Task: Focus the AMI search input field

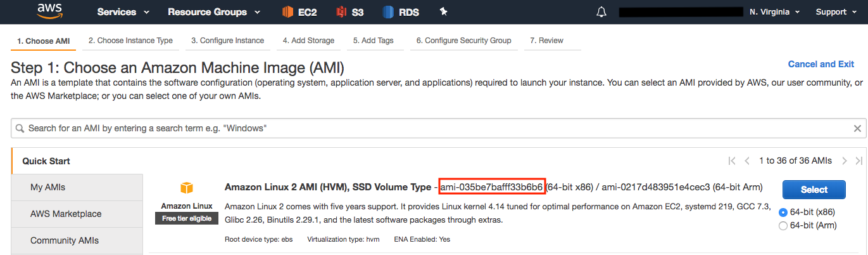Action: click(x=437, y=128)
